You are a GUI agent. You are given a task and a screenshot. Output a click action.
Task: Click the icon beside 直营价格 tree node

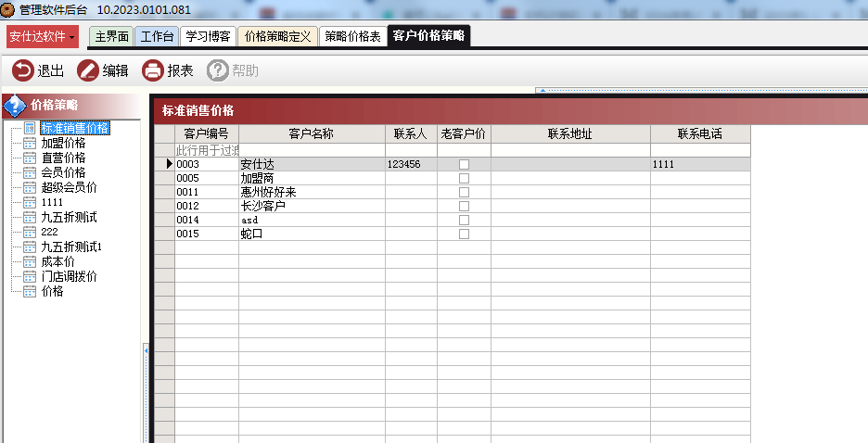(30, 158)
